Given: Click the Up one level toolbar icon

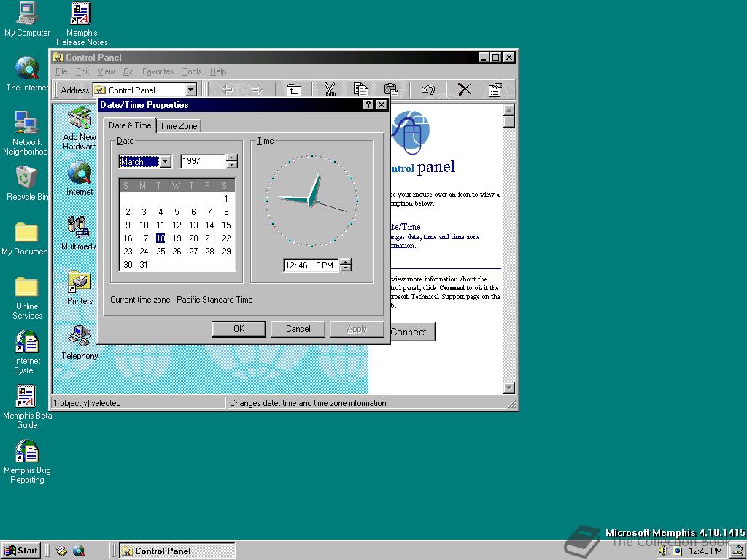Looking at the screenshot, I should [294, 90].
